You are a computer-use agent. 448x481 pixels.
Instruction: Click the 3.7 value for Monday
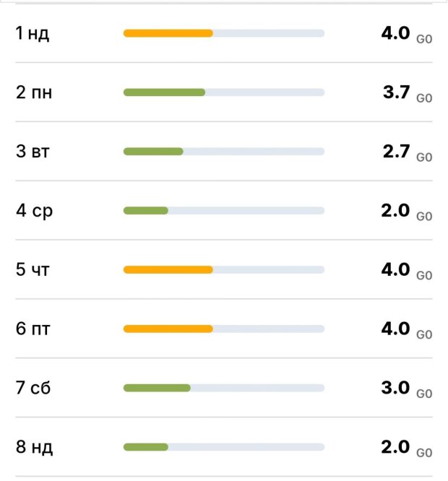397,92
